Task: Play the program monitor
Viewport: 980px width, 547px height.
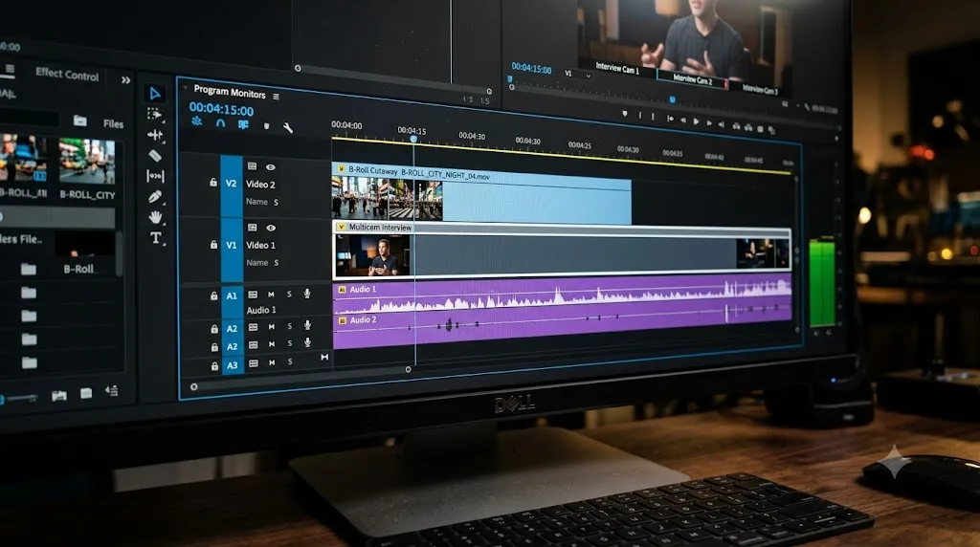Action: (x=697, y=121)
